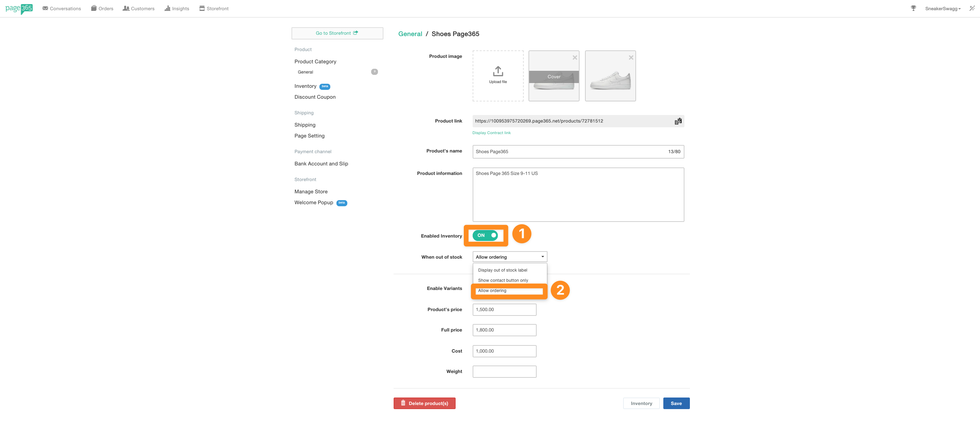Click the Product's price input field
This screenshot has height=437, width=980.
pos(504,310)
